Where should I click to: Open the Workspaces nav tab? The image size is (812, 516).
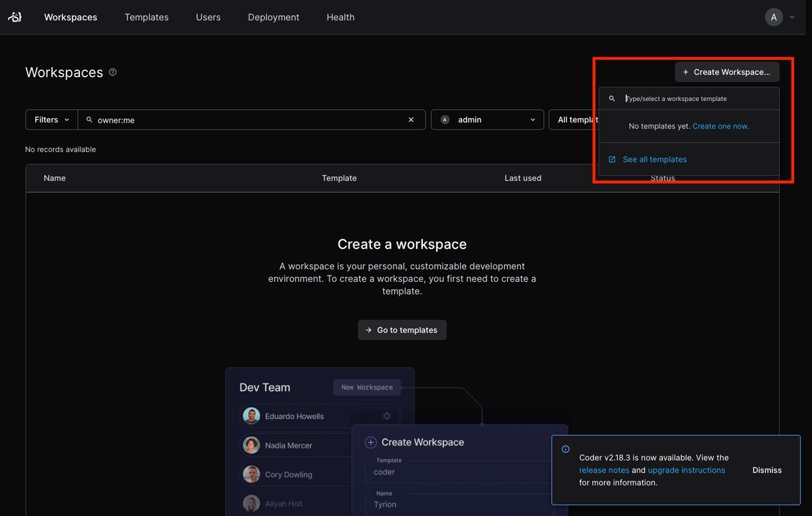point(70,17)
